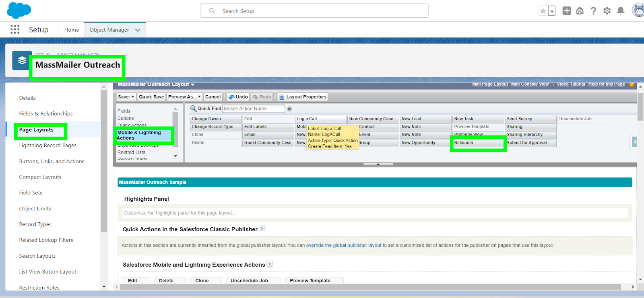Open Lightning Record Pages sidebar item
The image size is (644, 298).
(48, 145)
